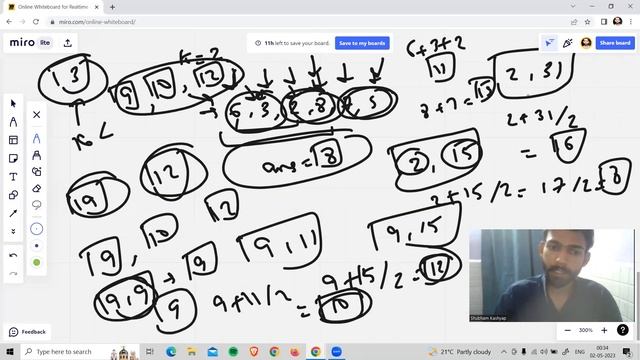
Task: Open the Mail app from the taskbar
Action: pyautogui.click(x=213, y=351)
